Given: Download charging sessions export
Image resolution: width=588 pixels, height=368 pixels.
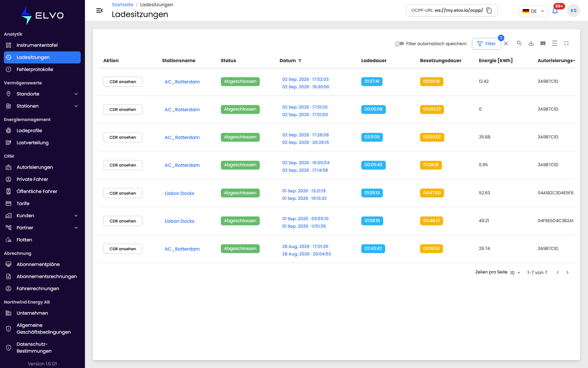Looking at the screenshot, I should 531,43.
